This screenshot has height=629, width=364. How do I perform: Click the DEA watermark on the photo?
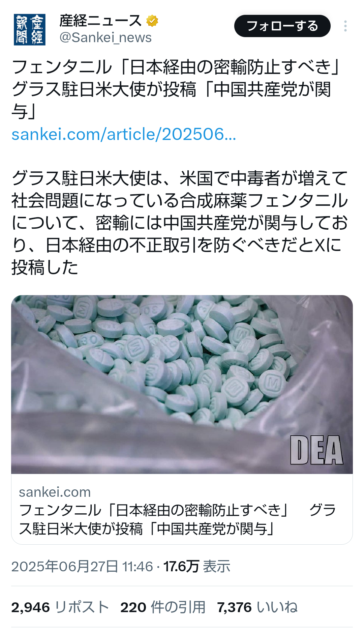click(x=316, y=450)
